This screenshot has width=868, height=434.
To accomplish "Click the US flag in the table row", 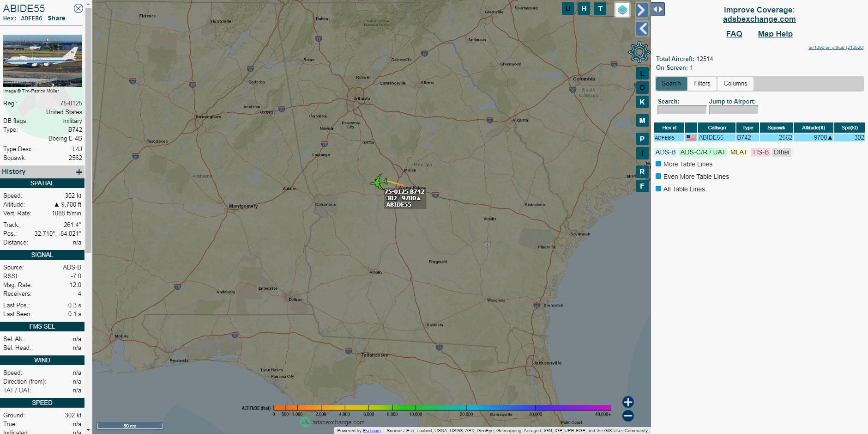I will pos(691,137).
